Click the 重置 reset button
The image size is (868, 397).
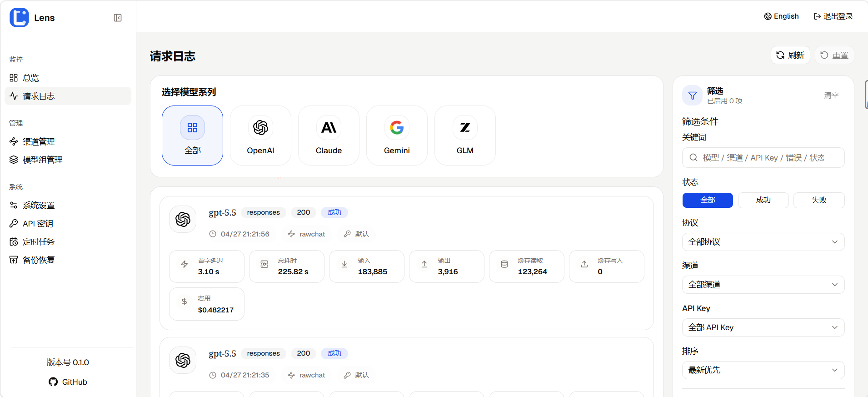[834, 55]
